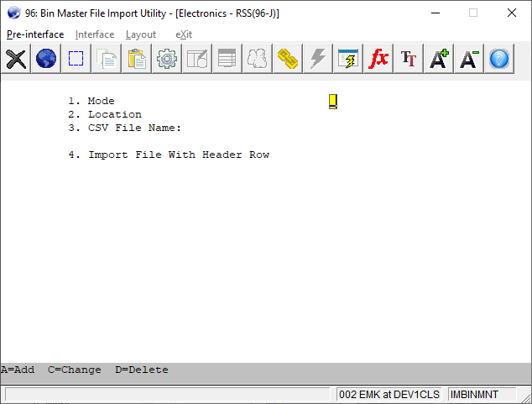The height and width of the screenshot is (404, 532).
Task: Click the table rows list icon
Action: pyautogui.click(x=227, y=59)
